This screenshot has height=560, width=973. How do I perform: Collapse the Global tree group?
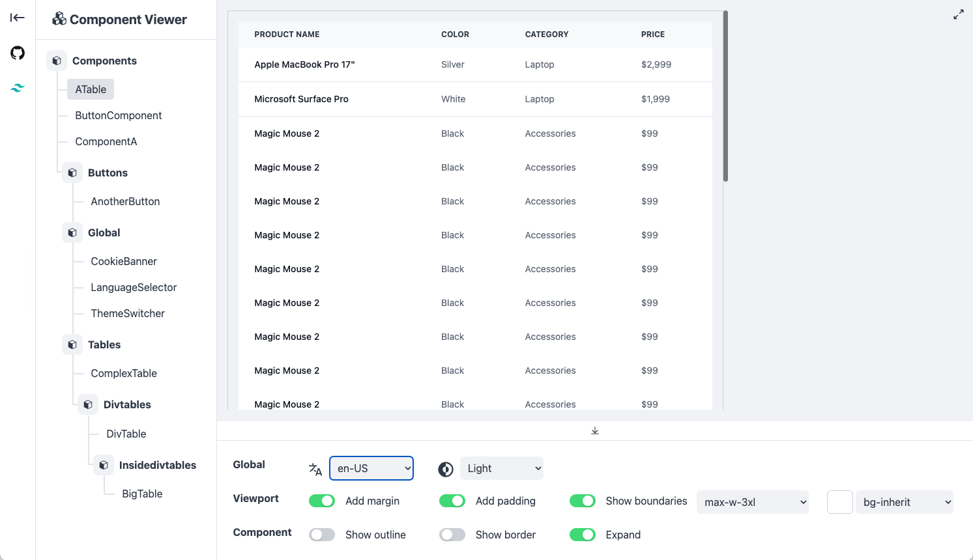coord(104,232)
